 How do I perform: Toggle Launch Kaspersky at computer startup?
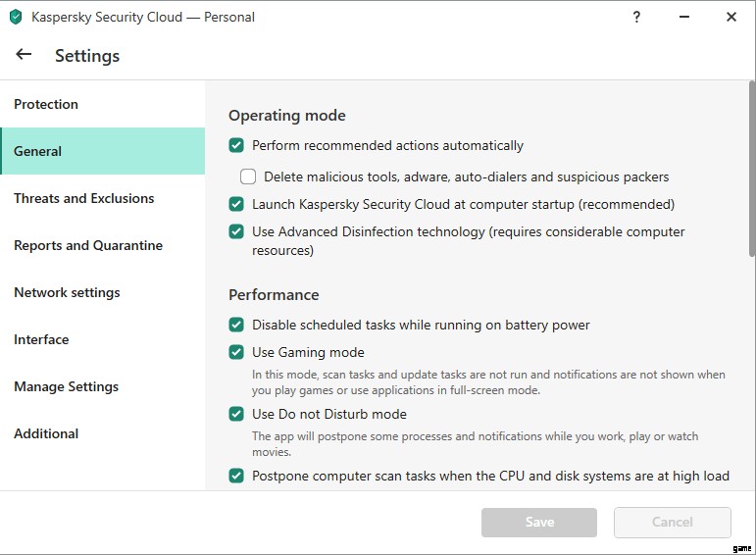tap(236, 204)
